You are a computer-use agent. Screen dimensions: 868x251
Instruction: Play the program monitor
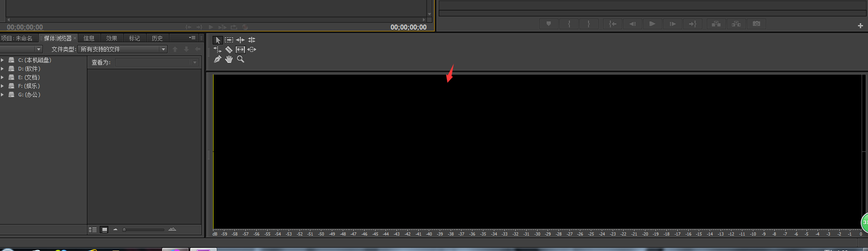click(x=652, y=24)
